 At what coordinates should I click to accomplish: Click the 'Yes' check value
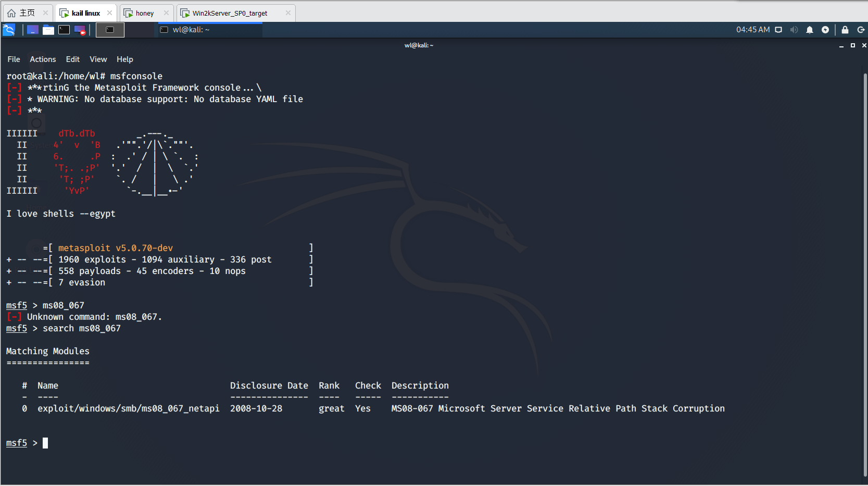(363, 409)
